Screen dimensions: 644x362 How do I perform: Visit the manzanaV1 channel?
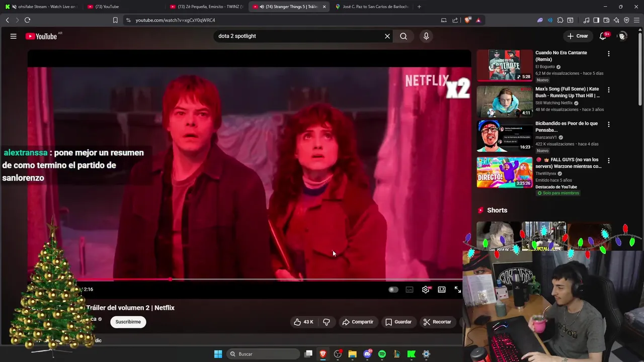[x=546, y=137]
